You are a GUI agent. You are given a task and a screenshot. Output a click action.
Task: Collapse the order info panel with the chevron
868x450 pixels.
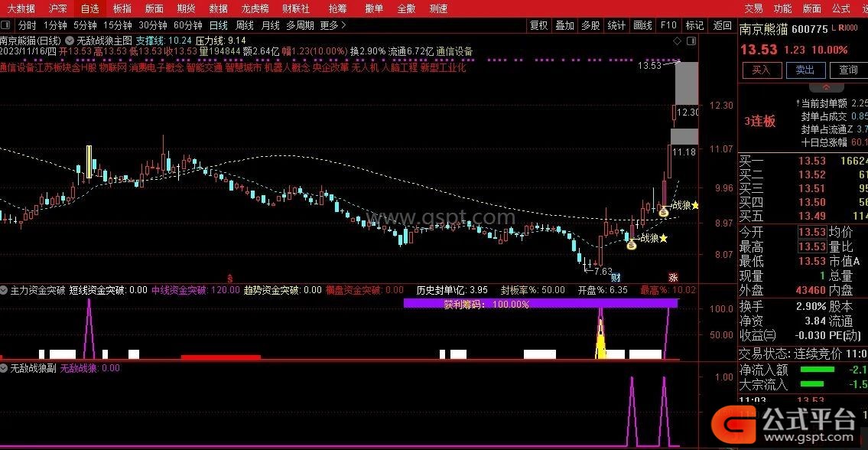(826, 87)
